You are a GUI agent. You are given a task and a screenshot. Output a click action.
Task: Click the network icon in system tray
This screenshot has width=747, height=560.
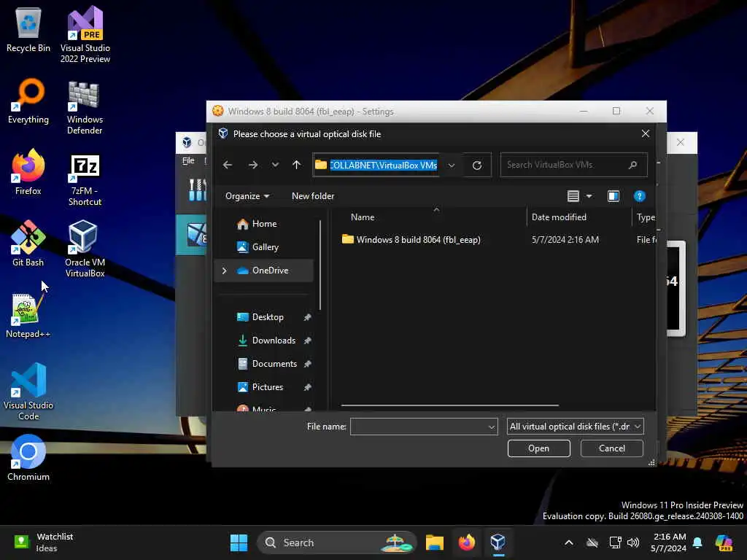(615, 542)
